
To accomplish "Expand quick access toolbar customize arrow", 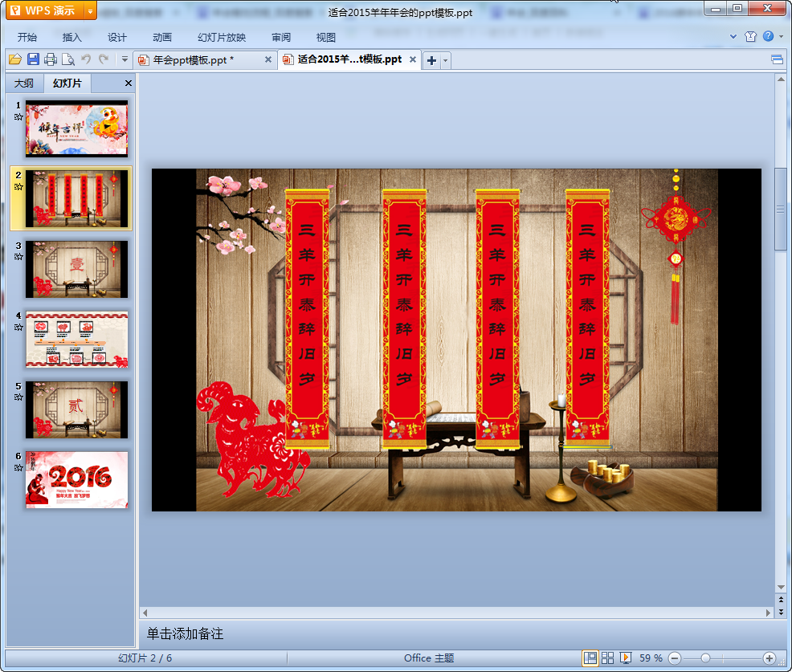I will coord(125,59).
